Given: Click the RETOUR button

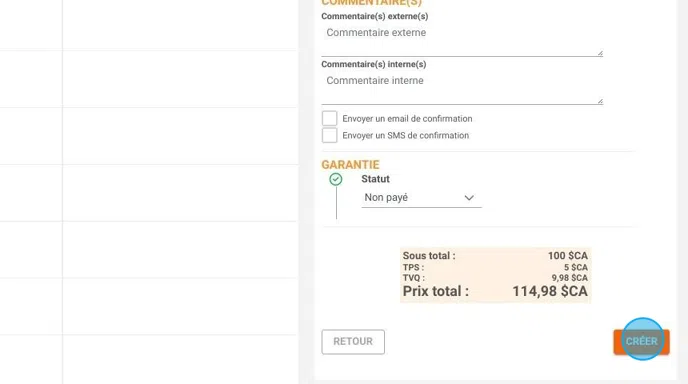Looking at the screenshot, I should 353,341.
